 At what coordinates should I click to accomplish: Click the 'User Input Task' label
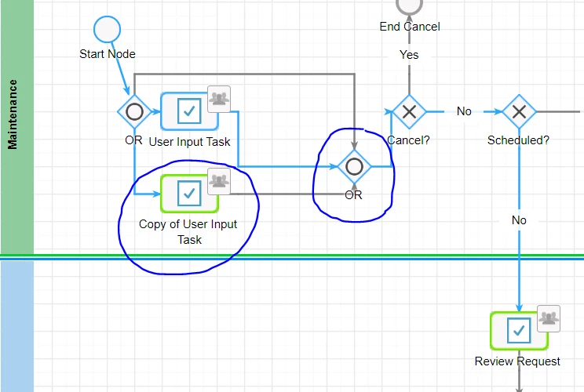tap(190, 142)
